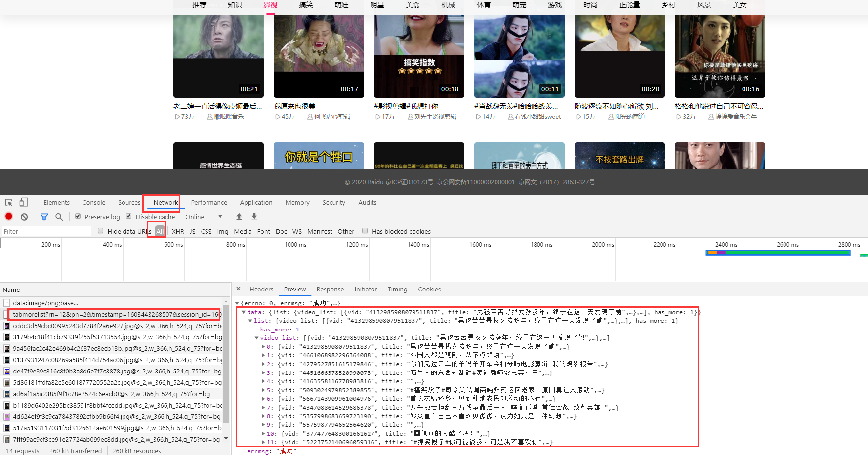Collapse the list object node
This screenshot has height=455, width=868.
[250, 321]
